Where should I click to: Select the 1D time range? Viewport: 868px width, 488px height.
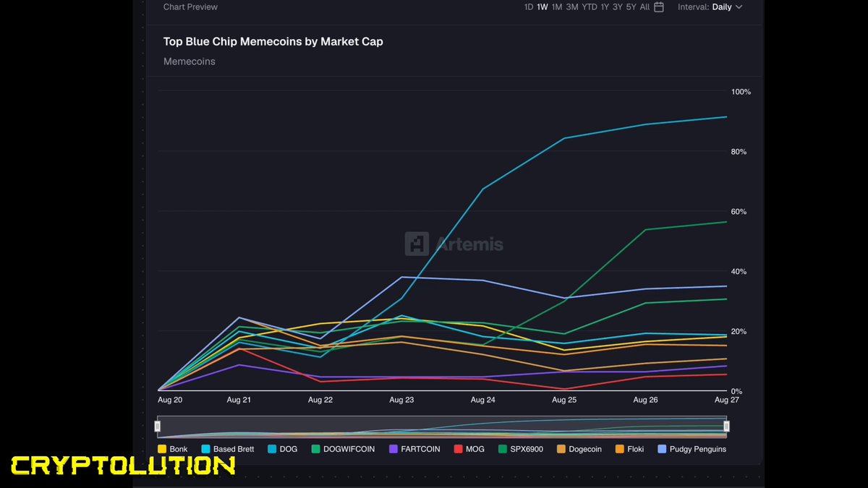(529, 7)
